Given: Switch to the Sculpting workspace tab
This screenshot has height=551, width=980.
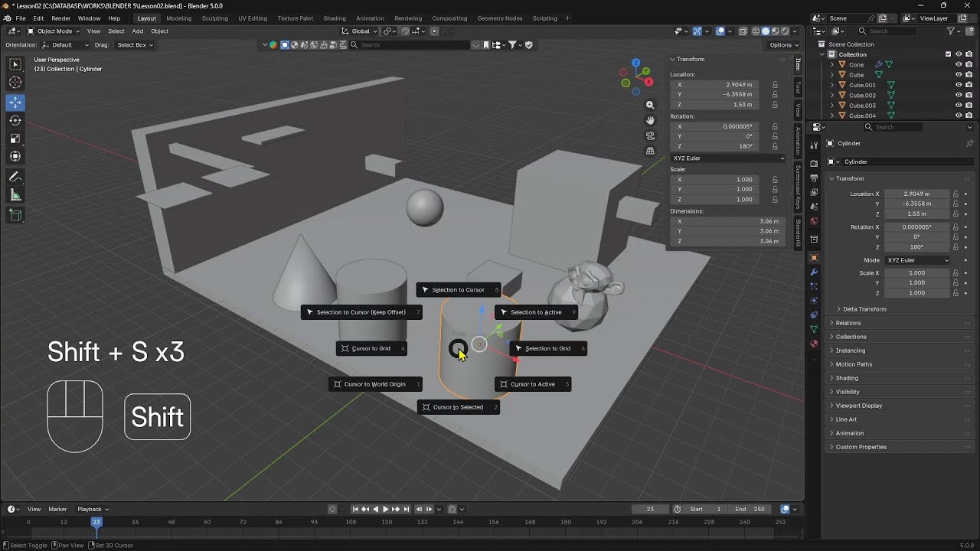Looking at the screenshot, I should [214, 18].
